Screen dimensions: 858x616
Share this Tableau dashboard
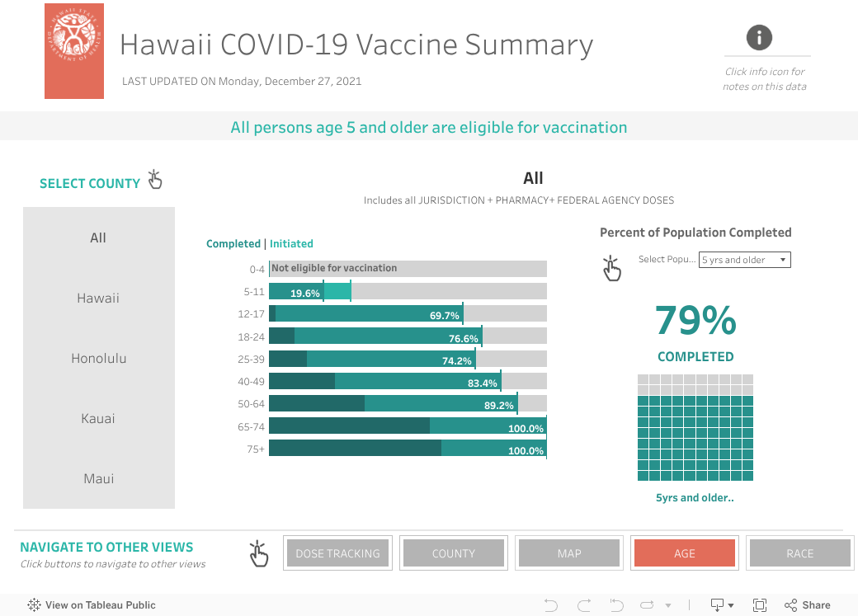coord(808,605)
